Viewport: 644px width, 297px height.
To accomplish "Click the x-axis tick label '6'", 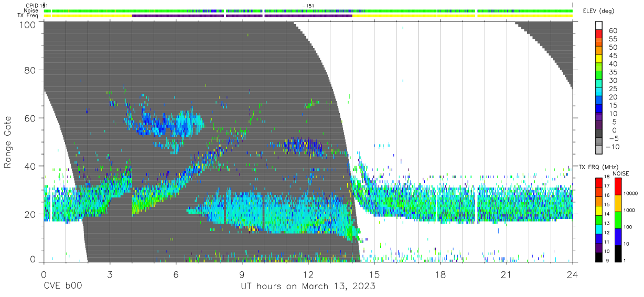I will 176,274.
